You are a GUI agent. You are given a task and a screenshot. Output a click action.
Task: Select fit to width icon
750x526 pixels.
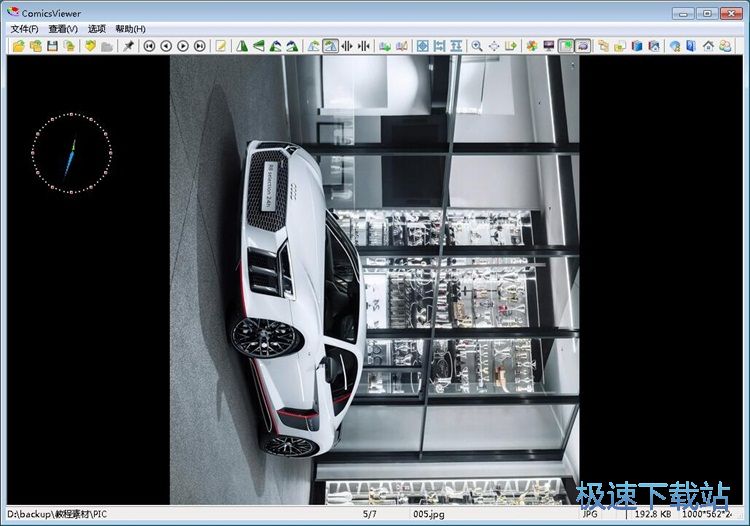439,46
